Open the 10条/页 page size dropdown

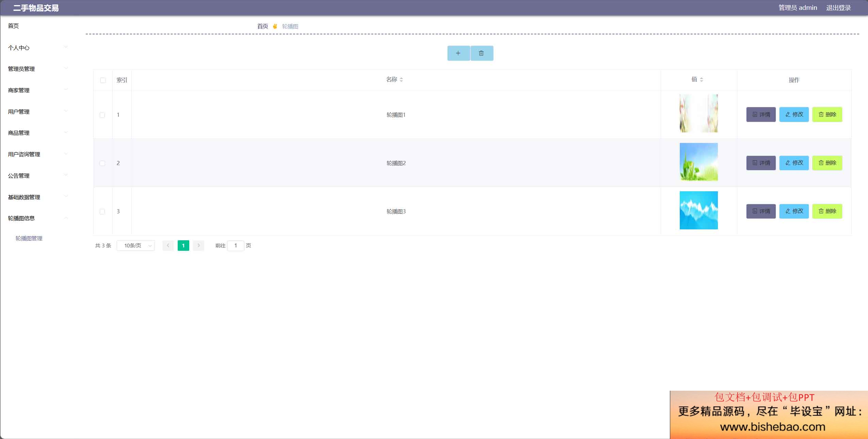click(136, 245)
